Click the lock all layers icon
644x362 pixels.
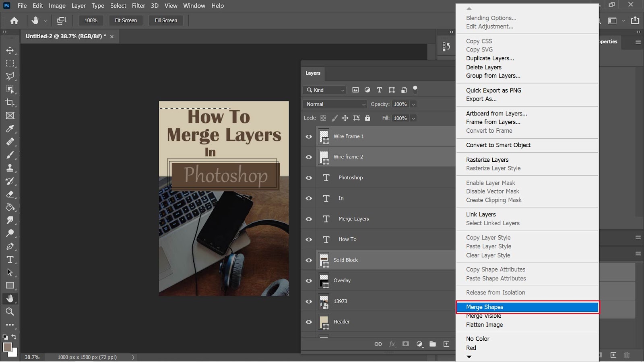(x=367, y=118)
